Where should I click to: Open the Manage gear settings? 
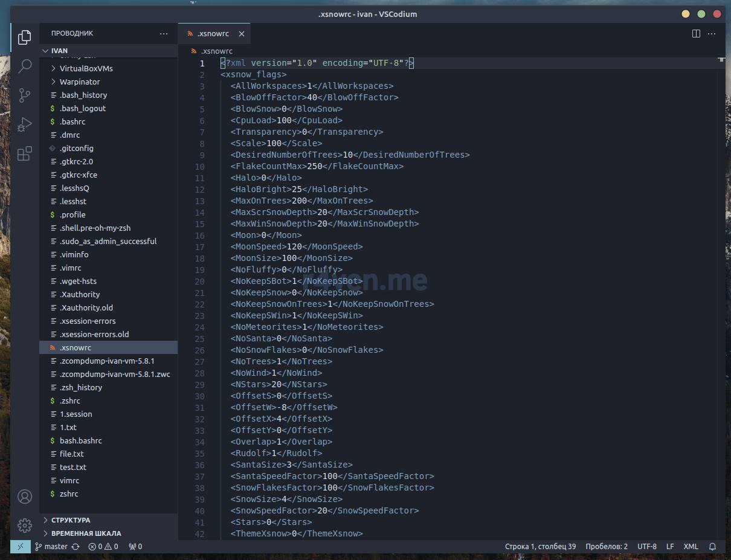click(x=25, y=525)
